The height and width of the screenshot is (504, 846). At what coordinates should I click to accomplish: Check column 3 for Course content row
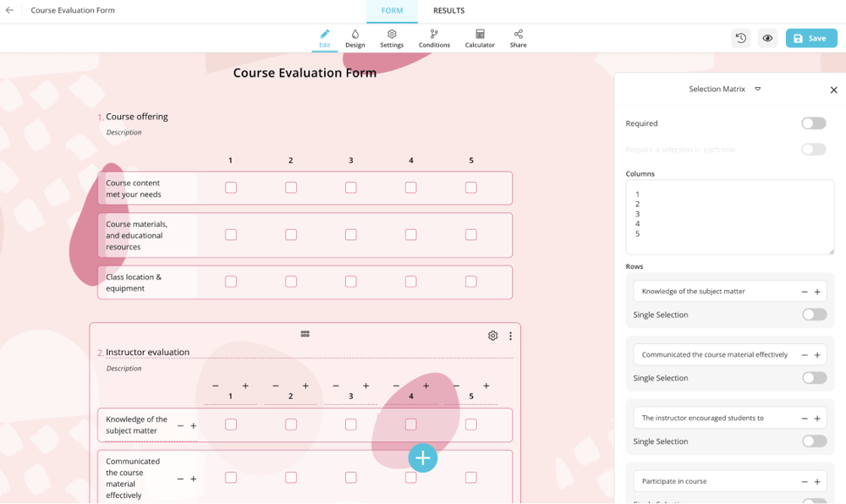pos(350,188)
